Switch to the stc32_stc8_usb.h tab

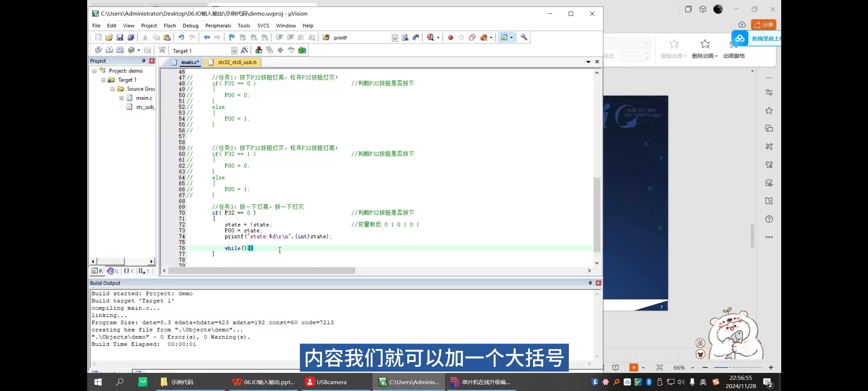(233, 62)
